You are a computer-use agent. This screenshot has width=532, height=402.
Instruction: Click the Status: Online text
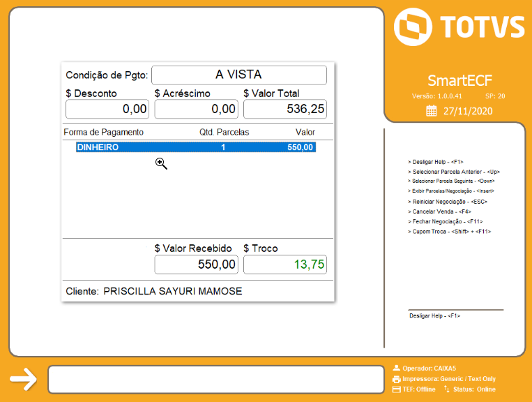pos(474,389)
